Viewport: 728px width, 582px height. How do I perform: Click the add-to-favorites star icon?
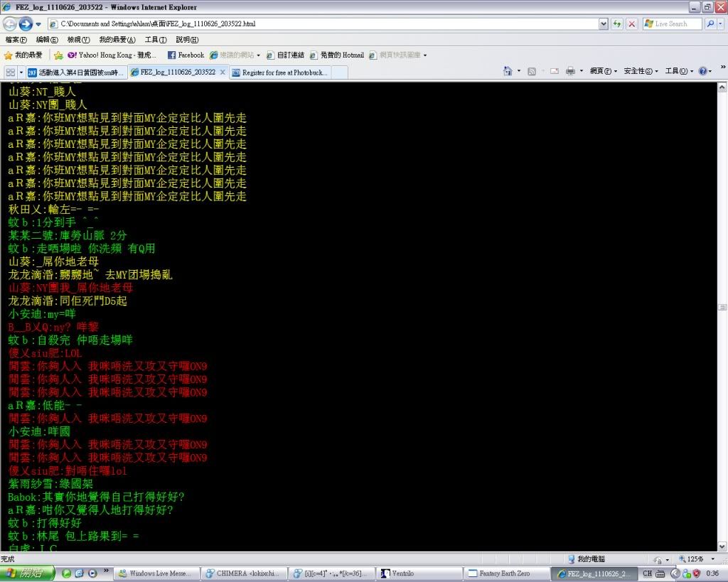click(59, 55)
